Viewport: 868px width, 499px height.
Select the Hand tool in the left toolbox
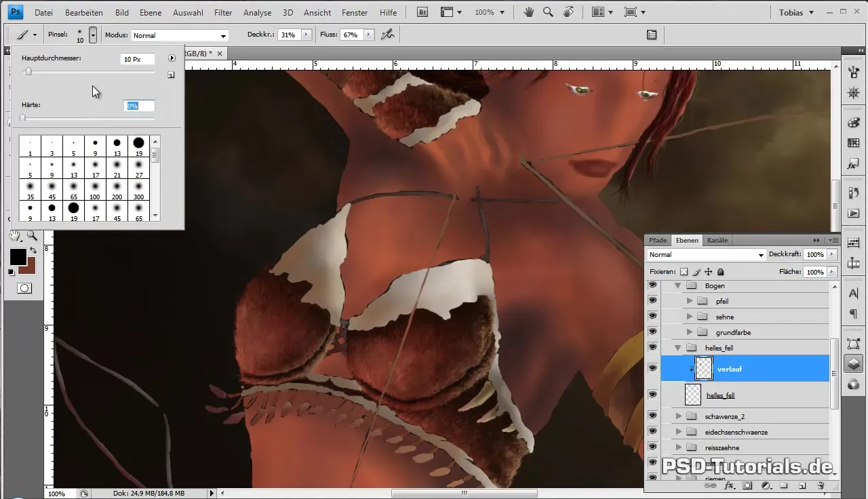[x=15, y=236]
